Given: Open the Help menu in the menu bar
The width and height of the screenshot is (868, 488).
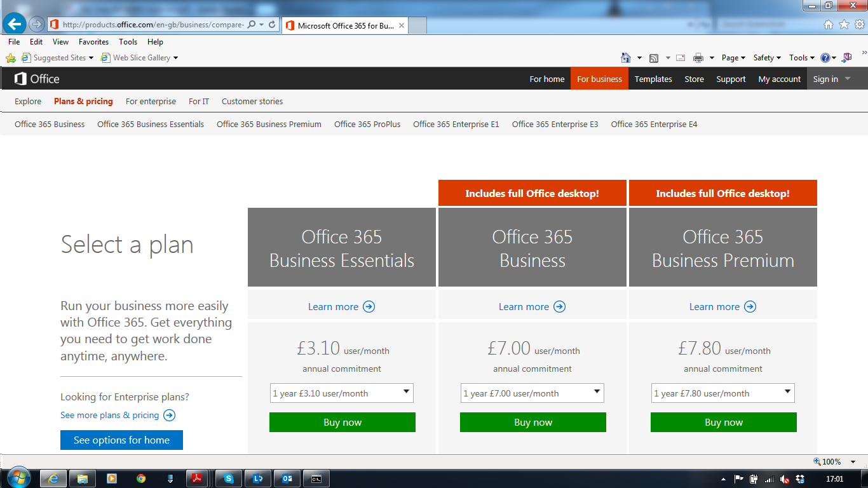Looking at the screenshot, I should [x=155, y=42].
